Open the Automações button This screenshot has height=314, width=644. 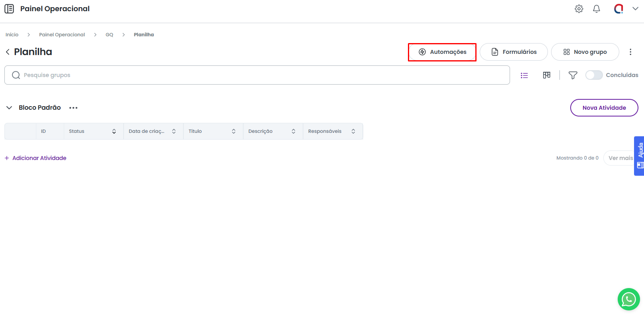[442, 52]
